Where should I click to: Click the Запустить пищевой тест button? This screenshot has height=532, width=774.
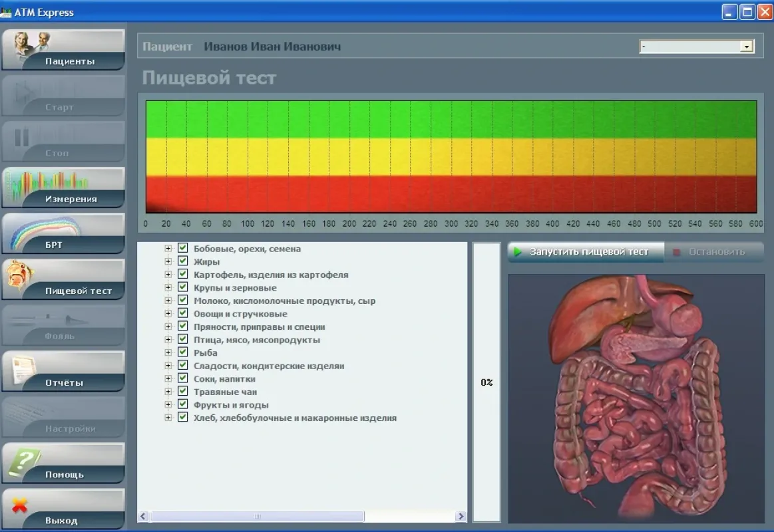(588, 252)
